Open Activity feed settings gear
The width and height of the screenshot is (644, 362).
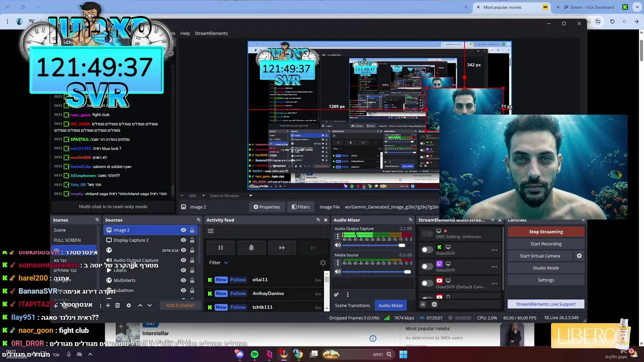pos(323,262)
